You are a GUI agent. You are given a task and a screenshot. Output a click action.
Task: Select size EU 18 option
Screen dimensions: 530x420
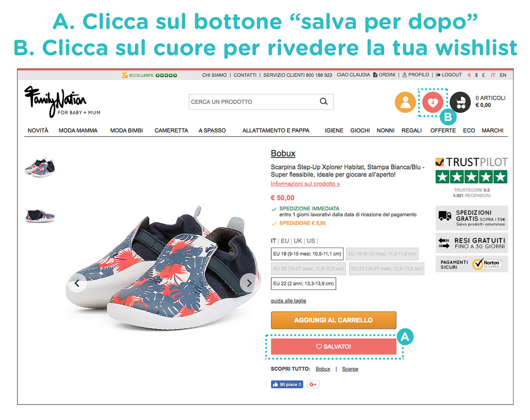307,254
